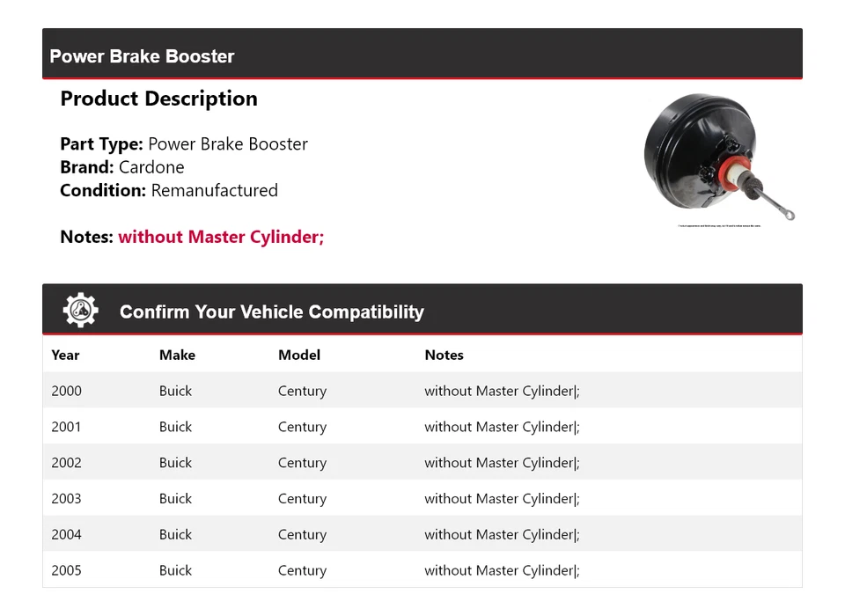Click the tiny disclaimer text under image
The image size is (845, 616).
pos(719,226)
